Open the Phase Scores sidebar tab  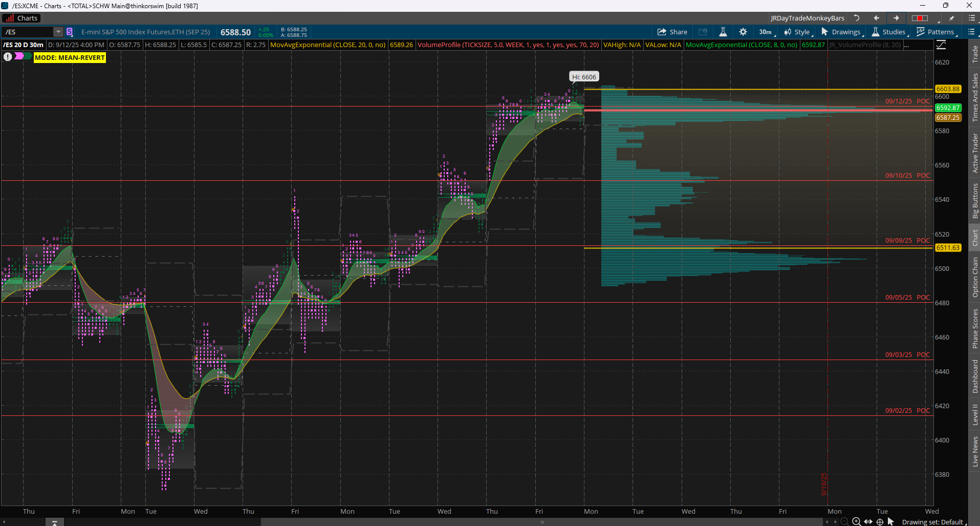point(974,328)
